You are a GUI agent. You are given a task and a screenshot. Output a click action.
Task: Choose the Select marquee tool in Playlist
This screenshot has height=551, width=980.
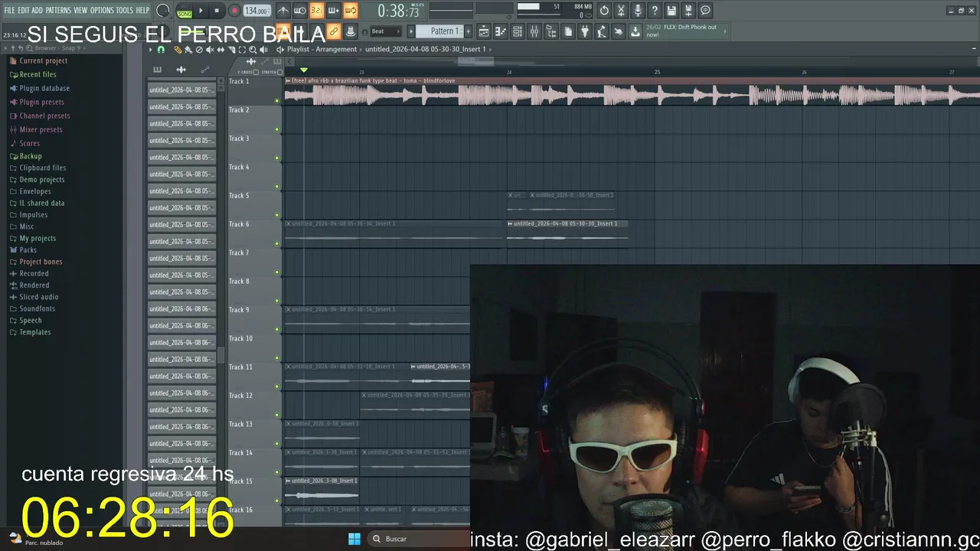[x=242, y=50]
